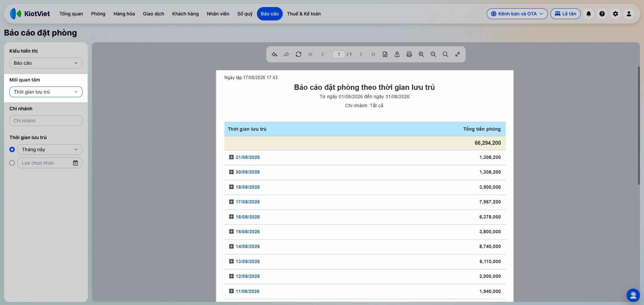Open the calendar picker in Lựa chọn khác
644x305 pixels.
pyautogui.click(x=75, y=163)
